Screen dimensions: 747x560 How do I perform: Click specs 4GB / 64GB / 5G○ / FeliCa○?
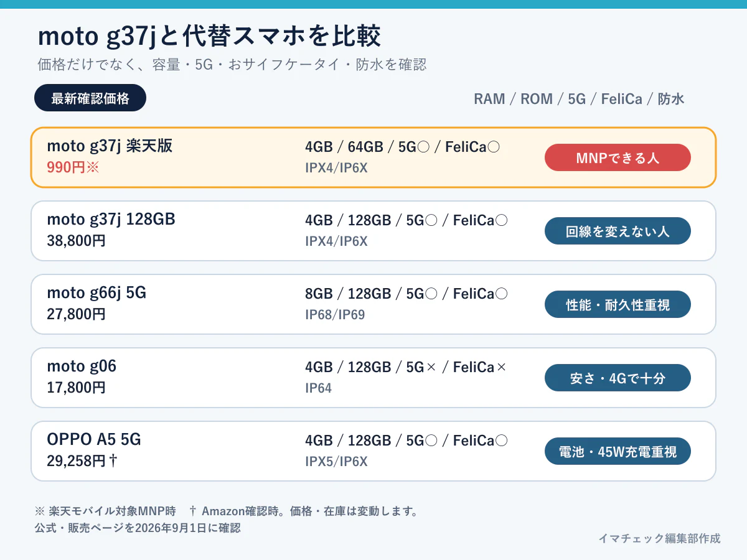point(403,147)
